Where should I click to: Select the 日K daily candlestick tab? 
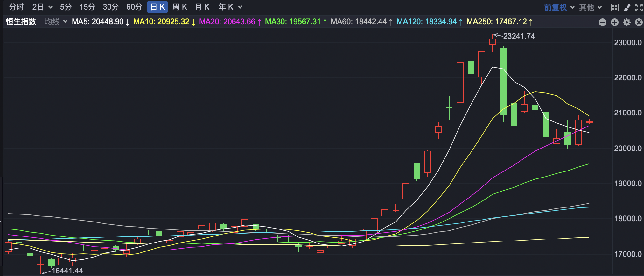pyautogui.click(x=157, y=7)
